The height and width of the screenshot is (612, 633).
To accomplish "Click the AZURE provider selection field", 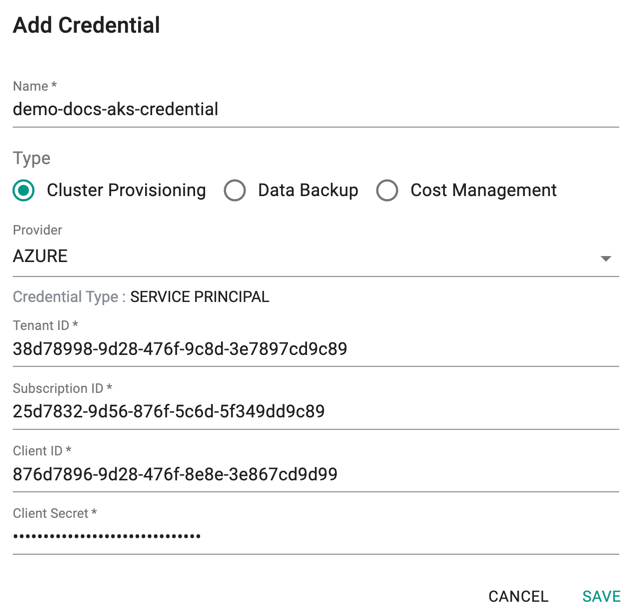I will pos(316,256).
